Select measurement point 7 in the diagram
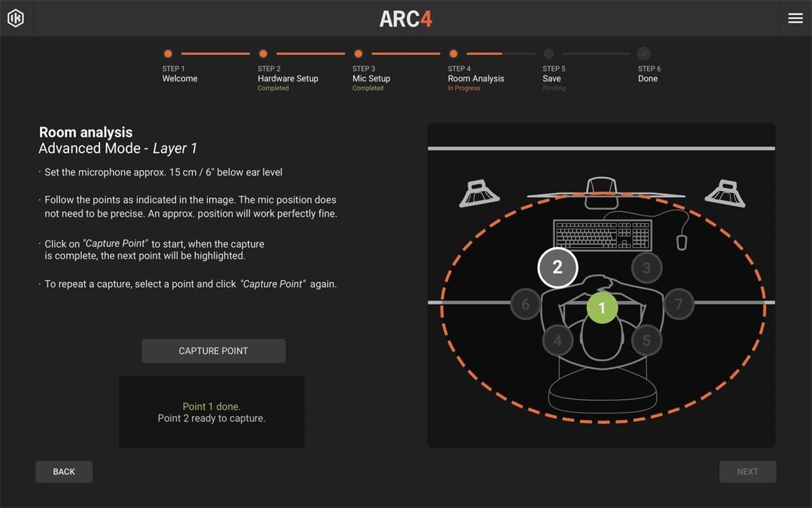This screenshot has height=508, width=812. click(679, 304)
